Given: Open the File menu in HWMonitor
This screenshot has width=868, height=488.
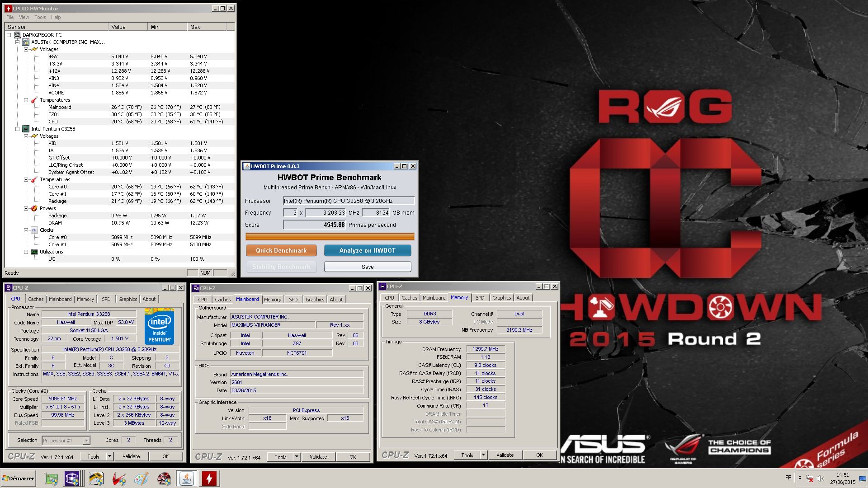Looking at the screenshot, I should [10, 17].
